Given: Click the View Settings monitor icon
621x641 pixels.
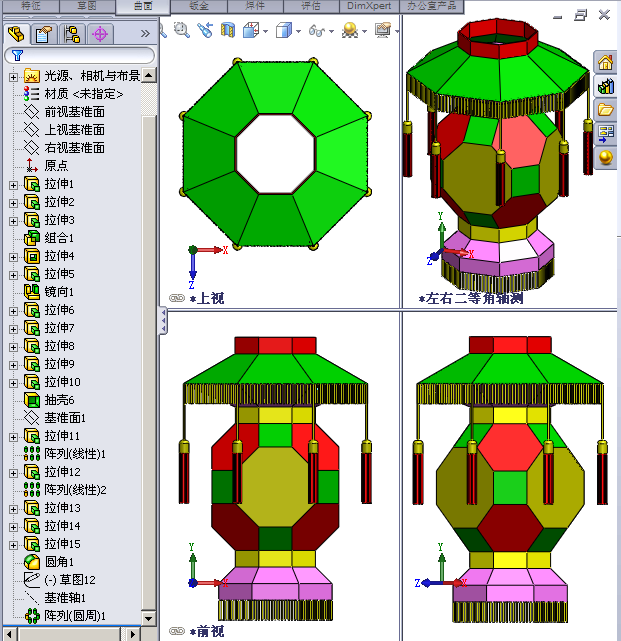Looking at the screenshot, I should [383, 30].
